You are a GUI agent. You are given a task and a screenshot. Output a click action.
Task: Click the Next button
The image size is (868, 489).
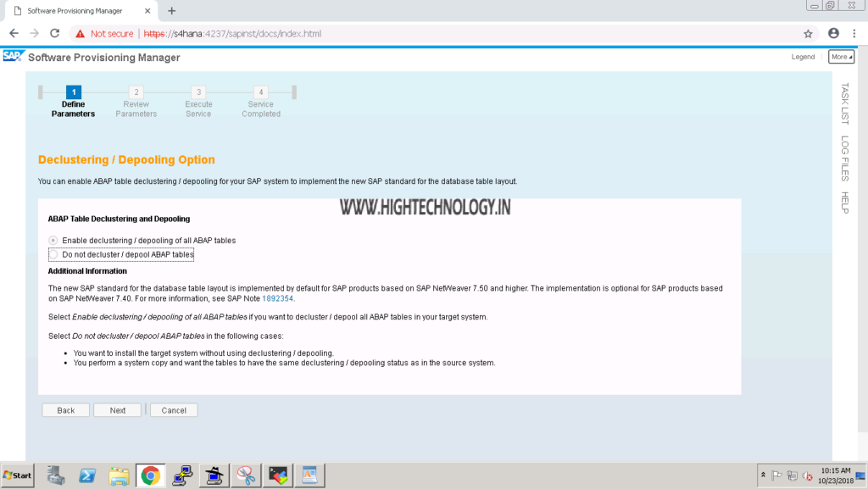[x=117, y=410]
